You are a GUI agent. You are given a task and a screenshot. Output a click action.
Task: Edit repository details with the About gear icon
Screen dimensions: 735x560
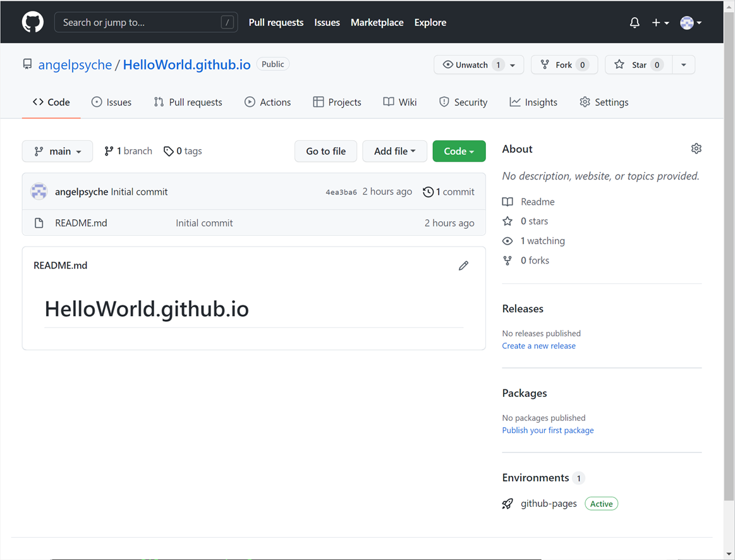[x=696, y=149]
